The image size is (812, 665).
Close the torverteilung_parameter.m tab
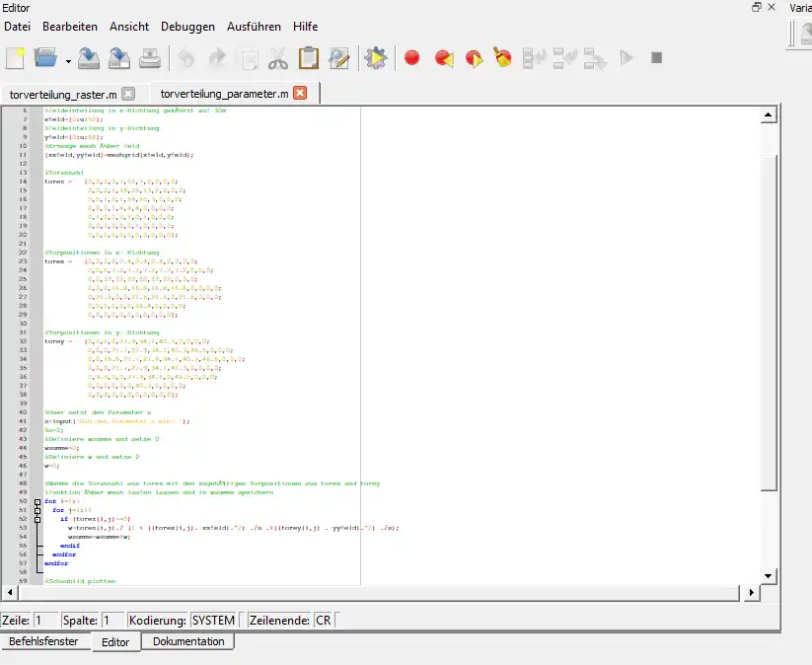(x=301, y=94)
